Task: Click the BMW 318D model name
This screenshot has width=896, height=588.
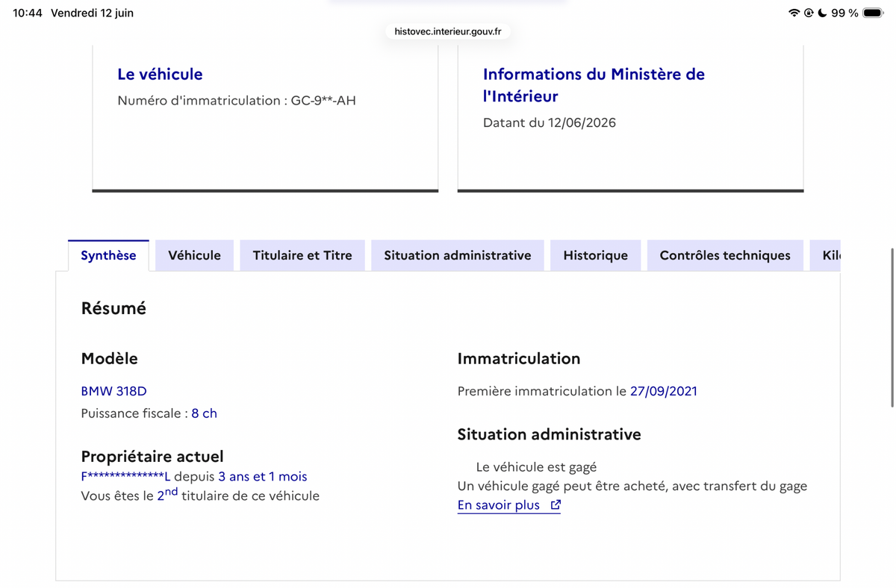Action: [113, 391]
